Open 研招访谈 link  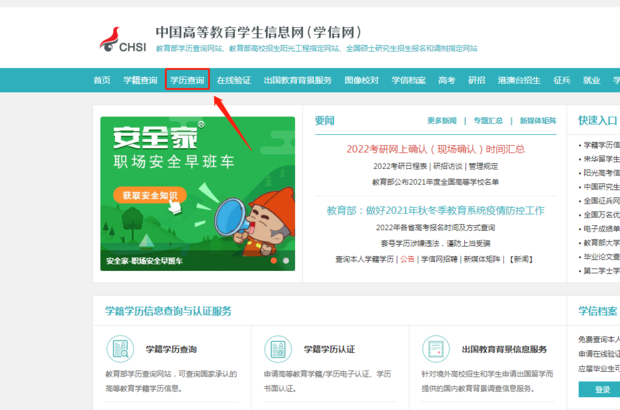pyautogui.click(x=448, y=166)
